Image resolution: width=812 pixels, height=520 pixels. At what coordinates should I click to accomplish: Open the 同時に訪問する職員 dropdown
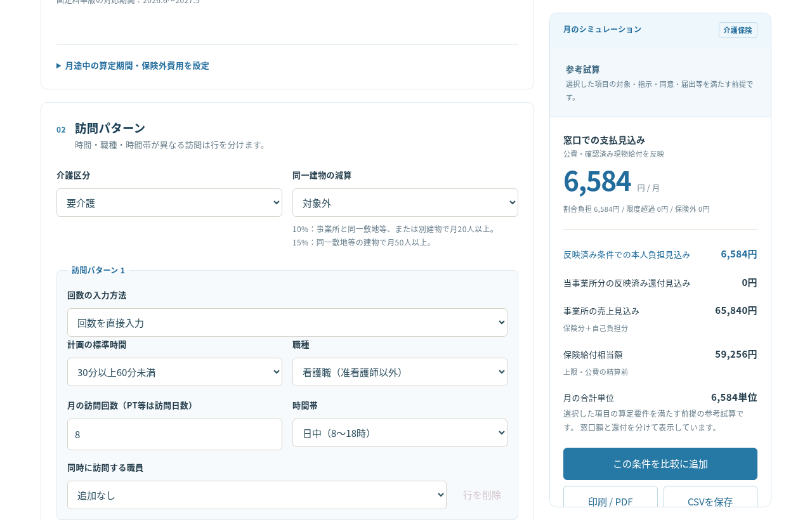(257, 495)
